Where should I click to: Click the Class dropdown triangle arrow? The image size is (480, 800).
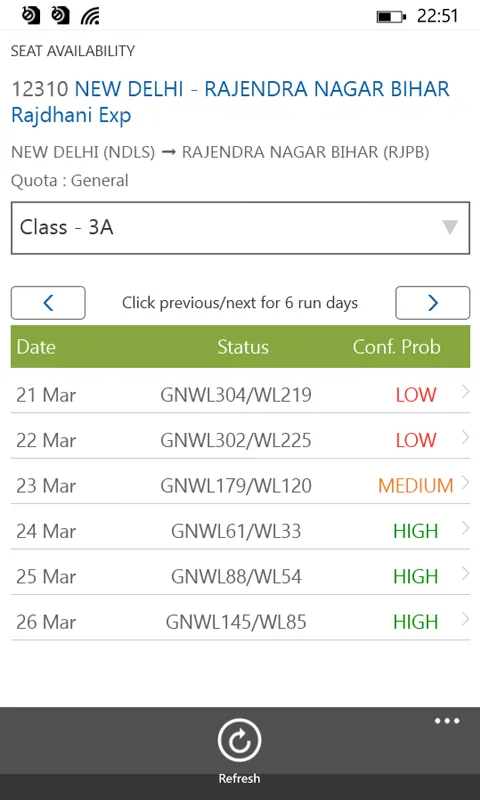[449, 228]
